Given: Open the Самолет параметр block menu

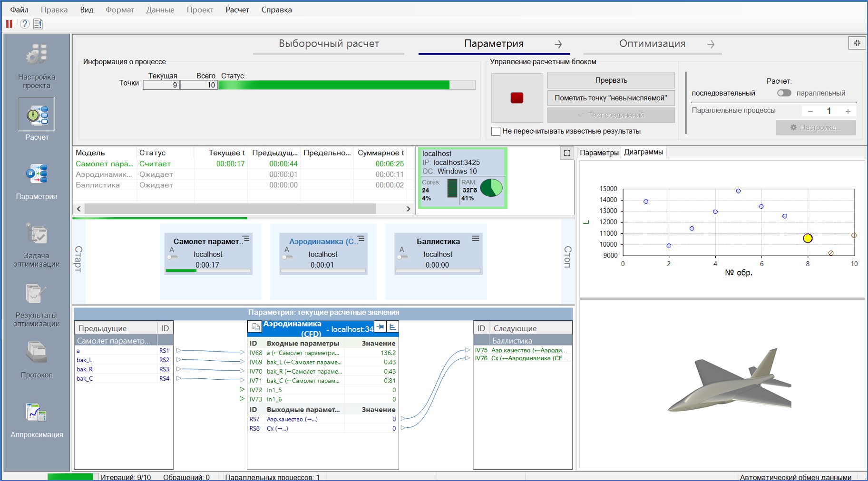Looking at the screenshot, I should 246,239.
